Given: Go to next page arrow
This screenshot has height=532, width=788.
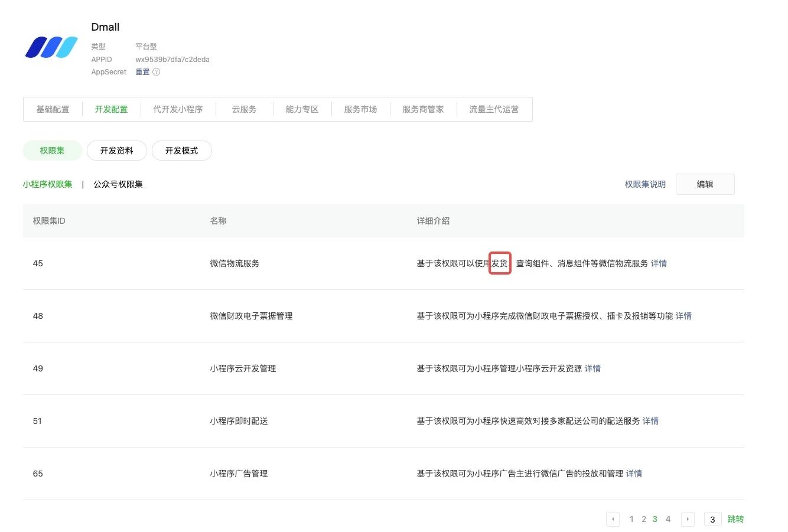Looking at the screenshot, I should pyautogui.click(x=688, y=519).
